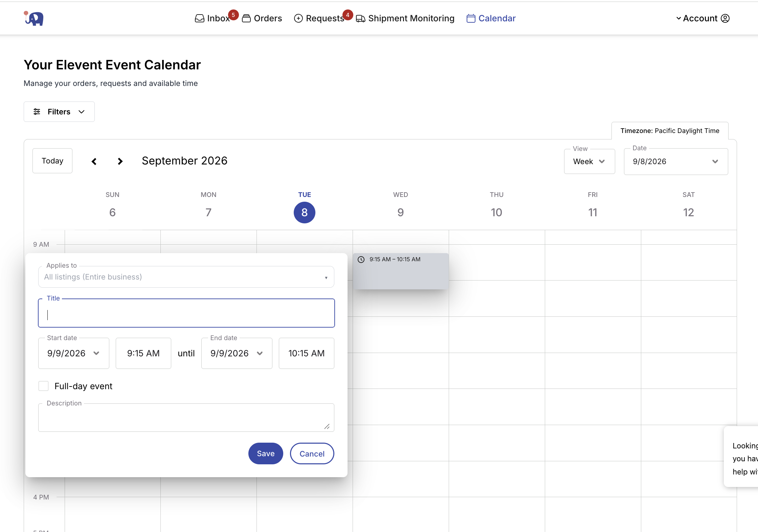Click the Shipment Monitoring truck icon

point(361,18)
